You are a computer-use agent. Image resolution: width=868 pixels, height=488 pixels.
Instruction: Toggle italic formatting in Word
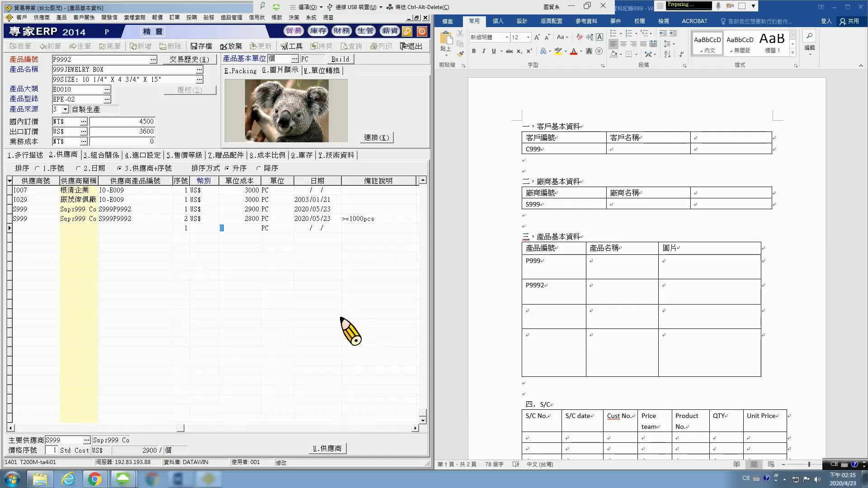click(x=484, y=51)
